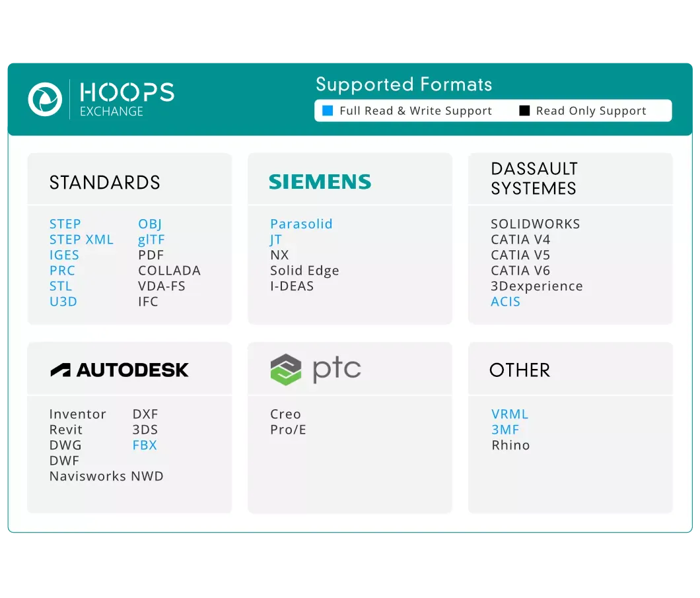
Task: Click the blue Full Read & Write swatch
Action: click(x=328, y=111)
